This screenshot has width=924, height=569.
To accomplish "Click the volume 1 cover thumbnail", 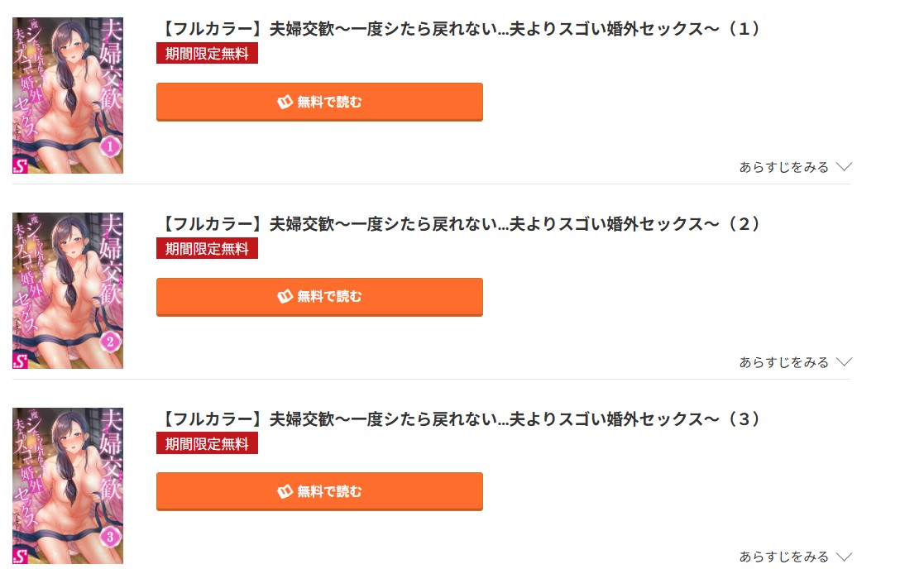I will [x=68, y=95].
